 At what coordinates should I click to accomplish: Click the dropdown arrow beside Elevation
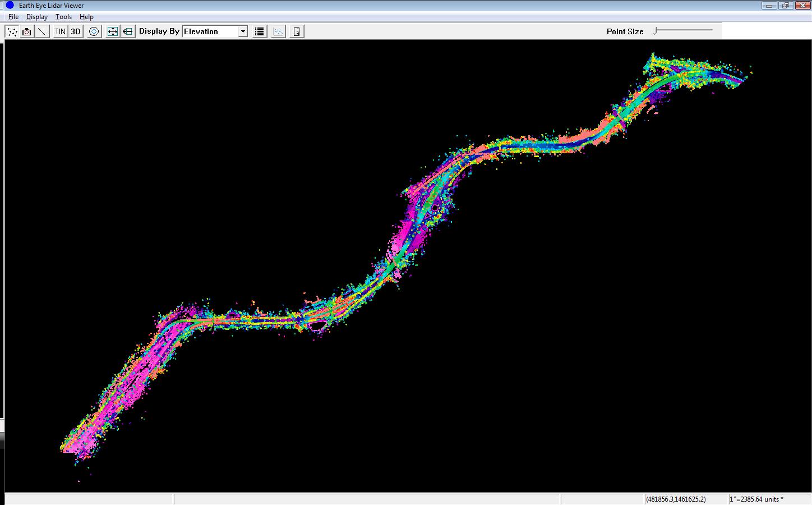(x=243, y=31)
